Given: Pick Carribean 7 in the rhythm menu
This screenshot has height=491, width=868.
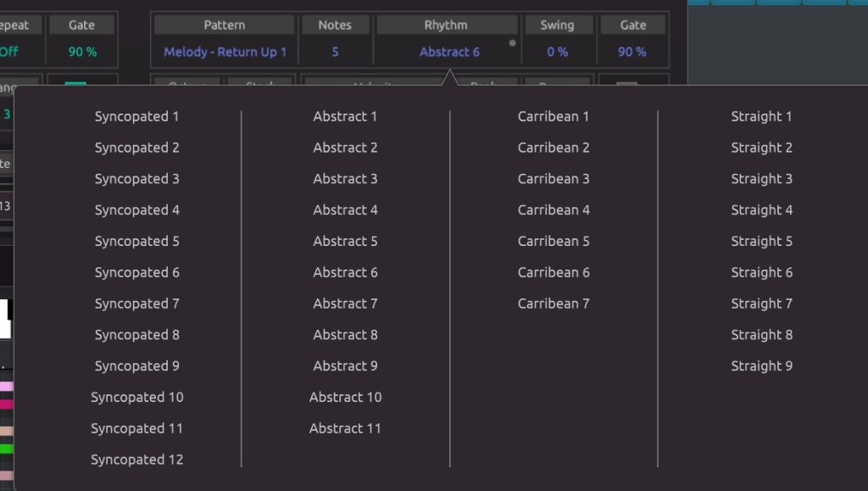Looking at the screenshot, I should [x=554, y=304].
